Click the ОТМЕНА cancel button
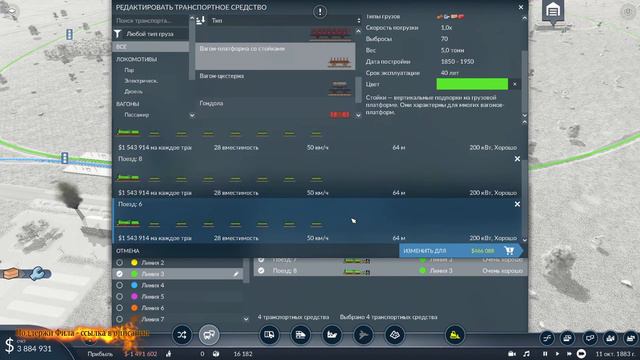The width and height of the screenshot is (640, 360). point(128,251)
